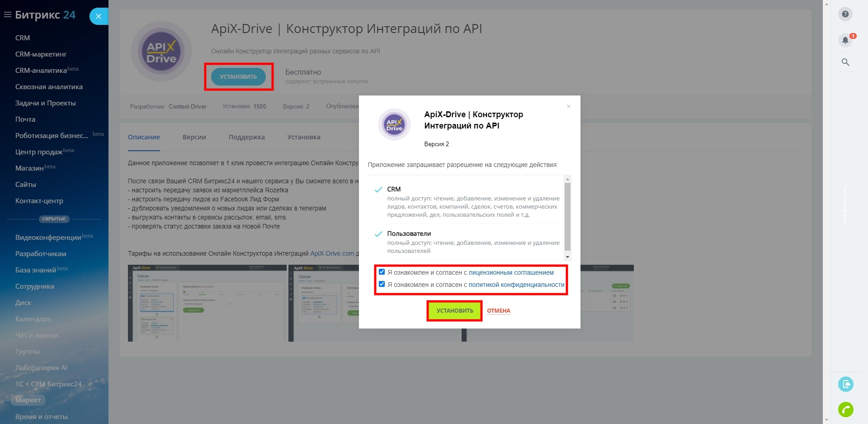868x424 pixels.
Task: Collapse the СКРЫТЫЕ section divider
Action: (x=54, y=219)
